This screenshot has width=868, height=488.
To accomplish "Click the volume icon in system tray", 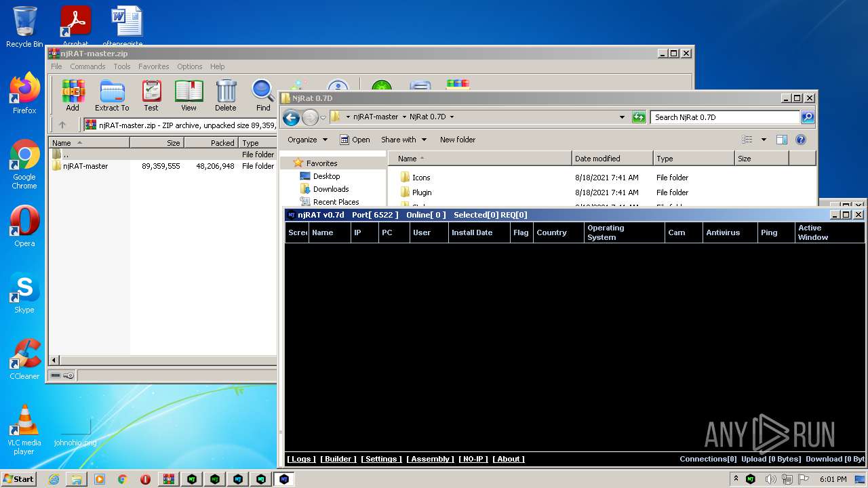I will [771, 479].
